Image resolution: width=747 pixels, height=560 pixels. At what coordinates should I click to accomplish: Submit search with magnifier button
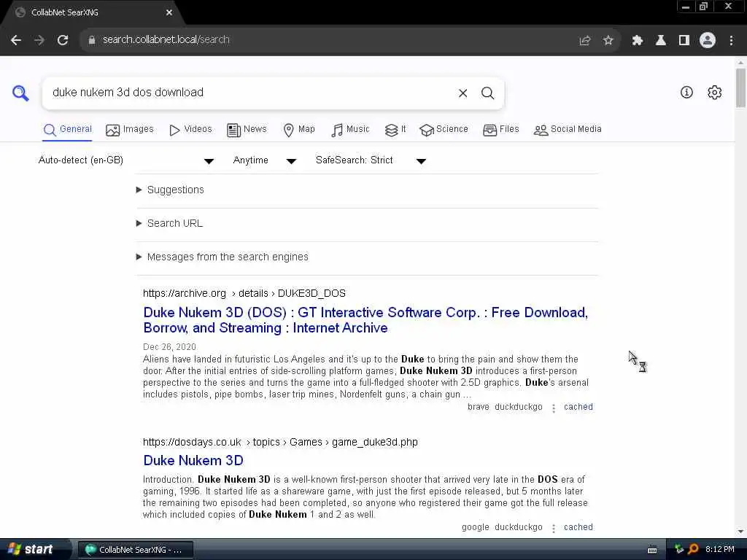coord(487,93)
